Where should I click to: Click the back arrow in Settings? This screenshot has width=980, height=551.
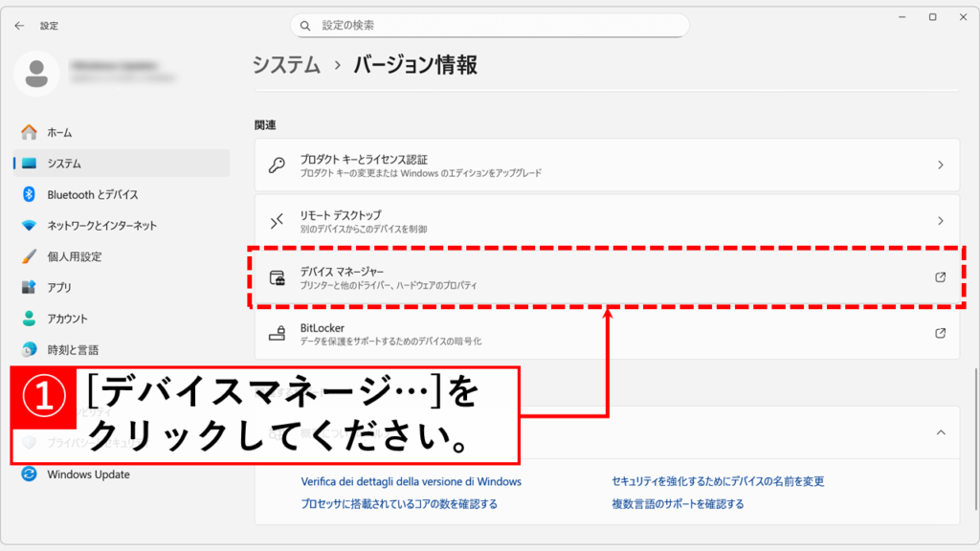[19, 26]
